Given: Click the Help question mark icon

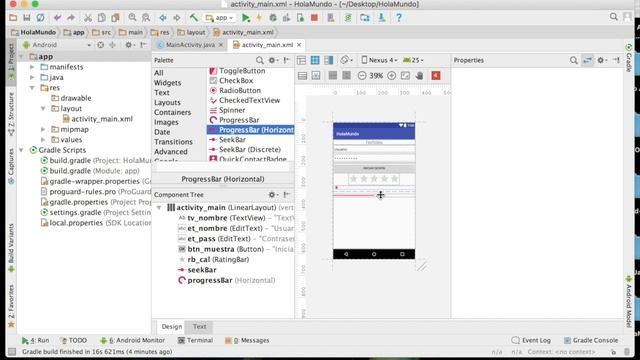Looking at the screenshot, I should pyautogui.click(x=399, y=18).
